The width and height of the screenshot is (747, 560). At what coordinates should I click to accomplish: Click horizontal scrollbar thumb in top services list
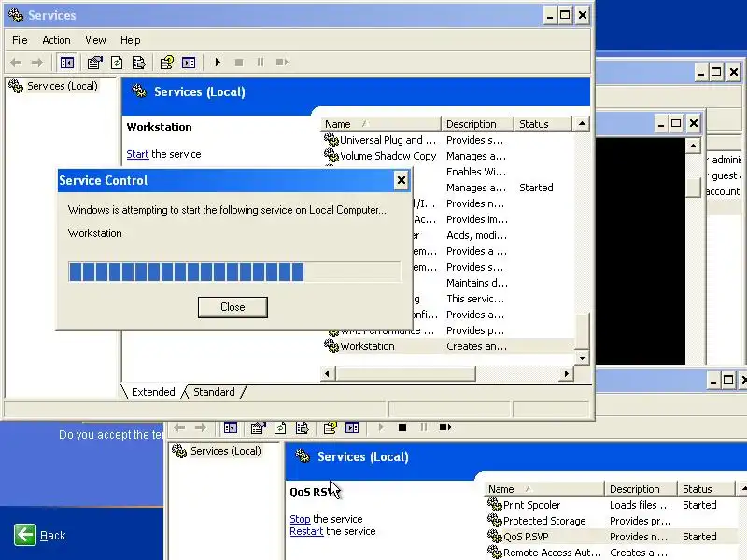coord(405,374)
